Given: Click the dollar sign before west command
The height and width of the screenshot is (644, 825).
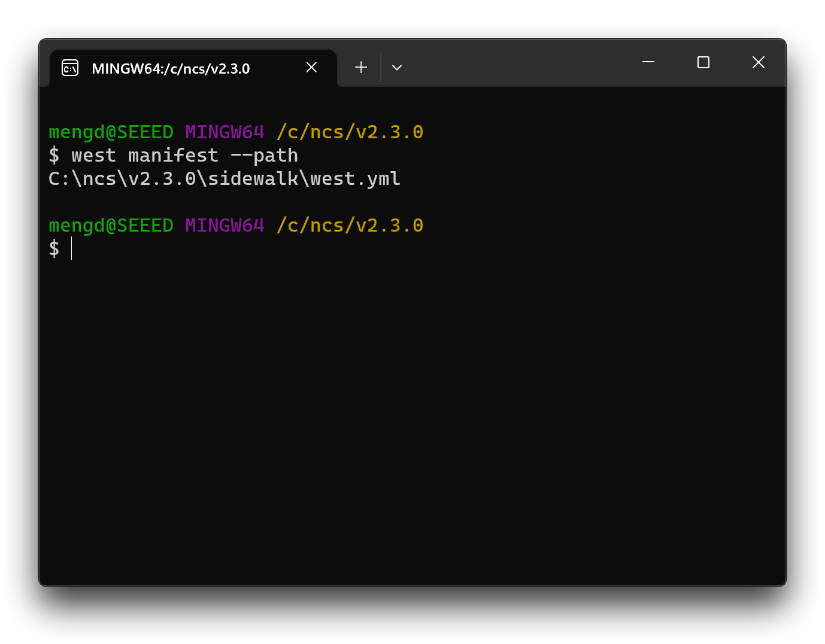Looking at the screenshot, I should 54,156.
